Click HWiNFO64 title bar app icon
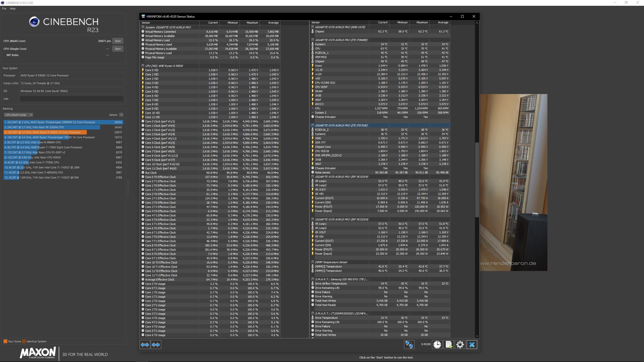This screenshot has width=644, height=362. click(x=143, y=16)
